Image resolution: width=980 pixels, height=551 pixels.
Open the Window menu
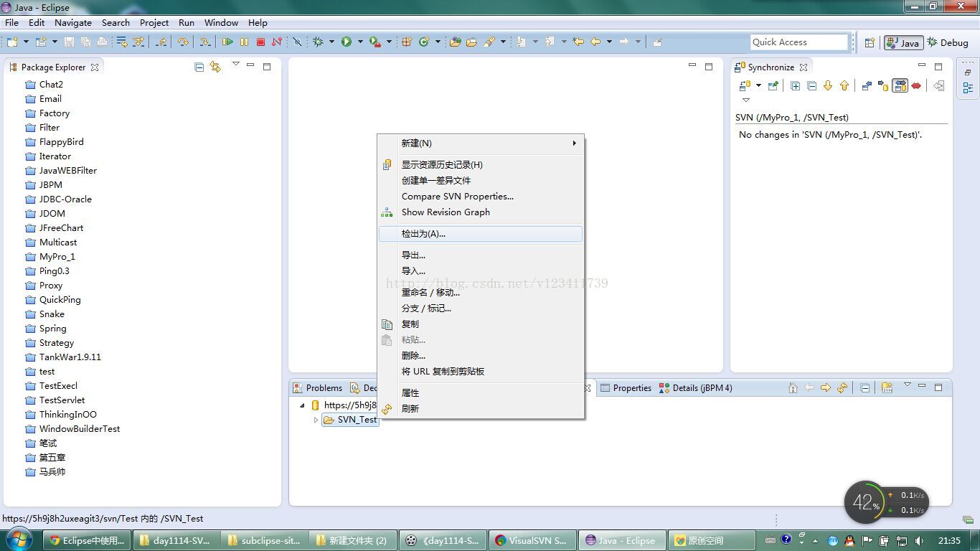pos(221,22)
